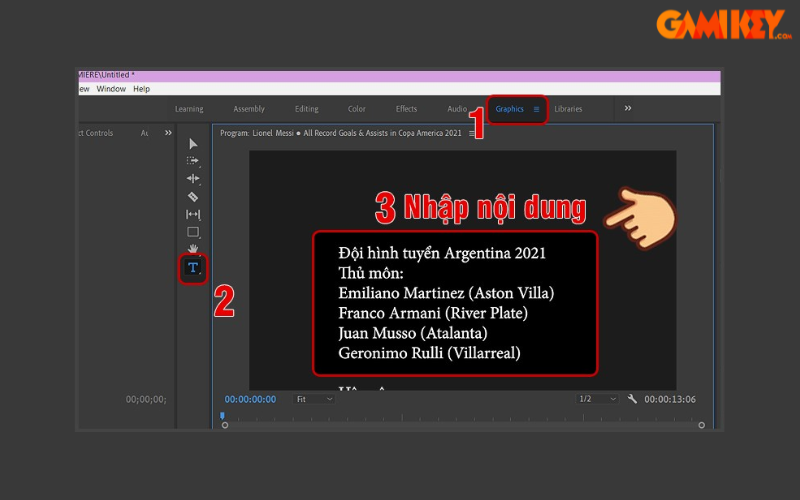This screenshot has height=500, width=800.
Task: Click the text line Thủ môn:
Action: click(x=371, y=273)
